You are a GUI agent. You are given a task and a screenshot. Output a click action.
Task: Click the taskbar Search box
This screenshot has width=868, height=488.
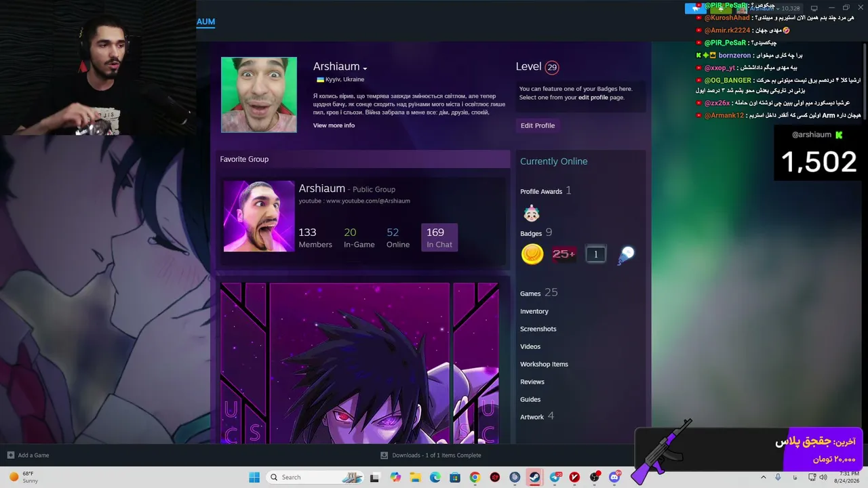315,477
